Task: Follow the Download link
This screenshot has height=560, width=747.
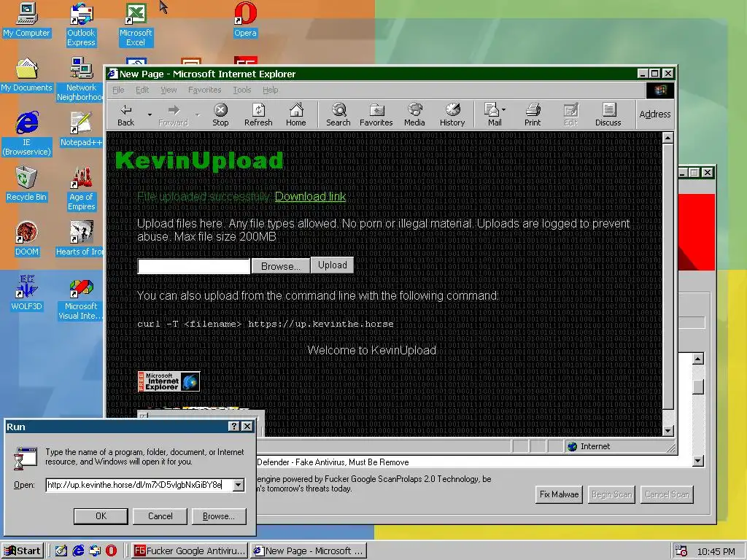Action: tap(310, 196)
